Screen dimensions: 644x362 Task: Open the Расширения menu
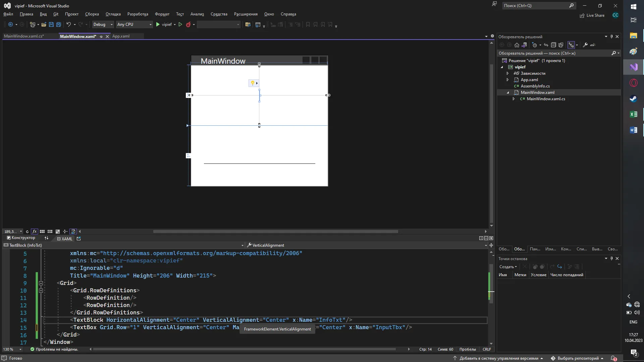(x=246, y=14)
